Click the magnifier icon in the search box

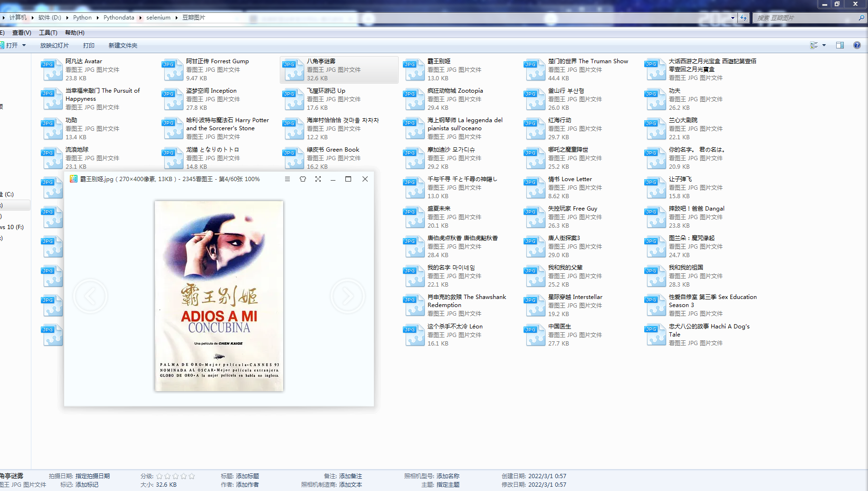click(x=861, y=18)
